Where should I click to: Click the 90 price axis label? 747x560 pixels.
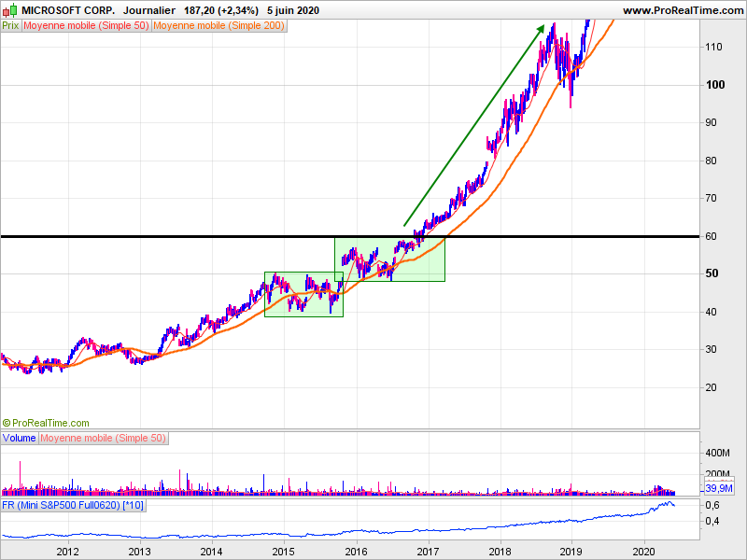pos(711,123)
